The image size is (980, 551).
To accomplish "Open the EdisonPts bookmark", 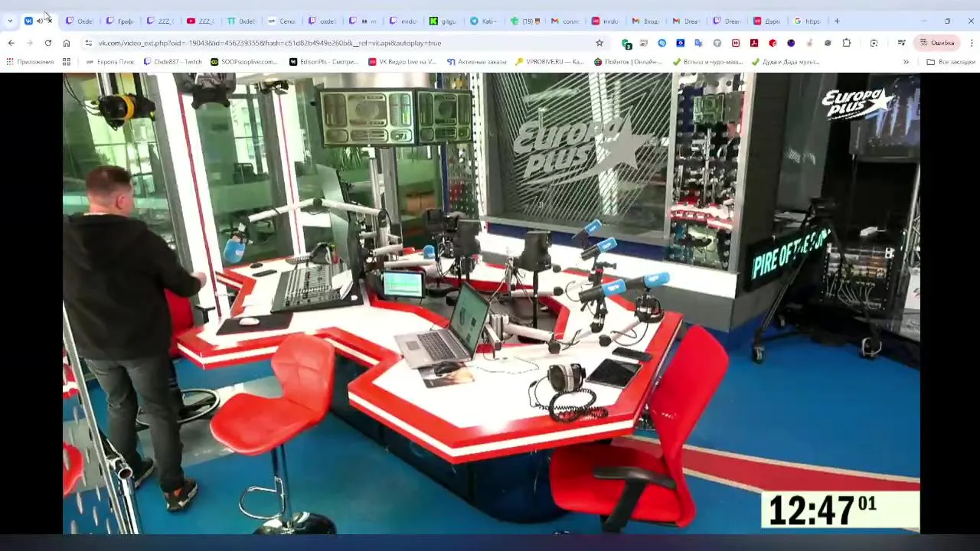I will click(x=324, y=62).
